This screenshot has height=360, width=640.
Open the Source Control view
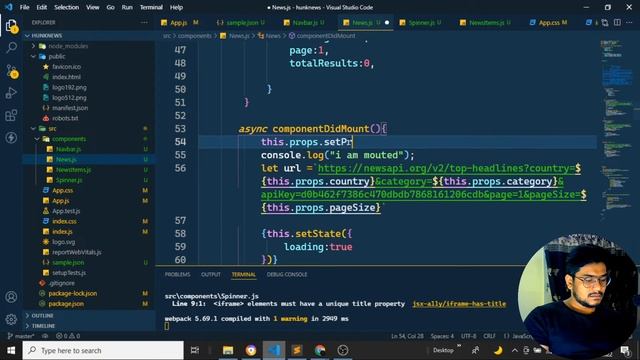[x=11, y=71]
